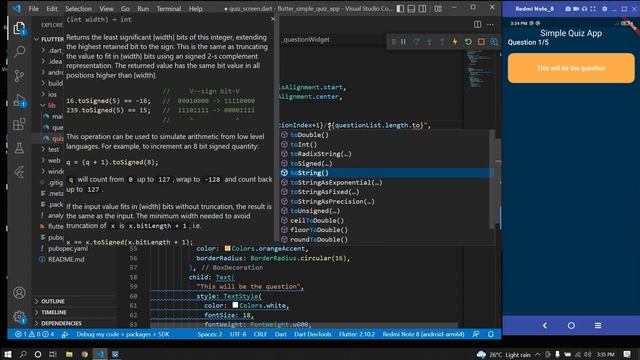Toggle secondary side bar layout button
This screenshot has width=640, height=360.
pyautogui.click(x=423, y=8)
